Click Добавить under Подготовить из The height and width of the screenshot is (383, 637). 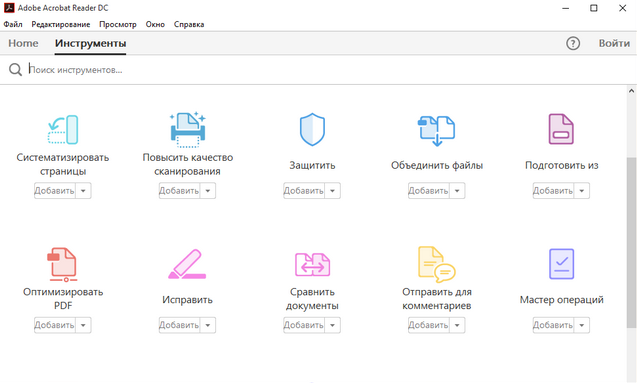point(553,190)
